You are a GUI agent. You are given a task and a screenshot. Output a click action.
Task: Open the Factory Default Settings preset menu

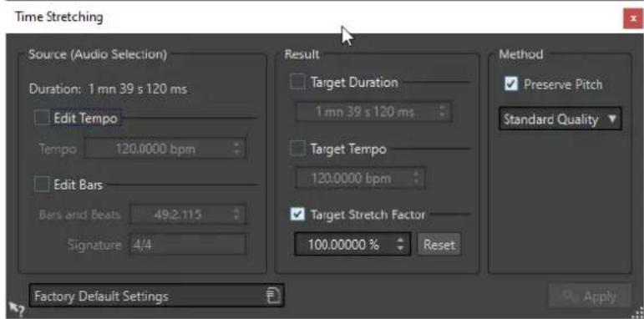(x=156, y=296)
